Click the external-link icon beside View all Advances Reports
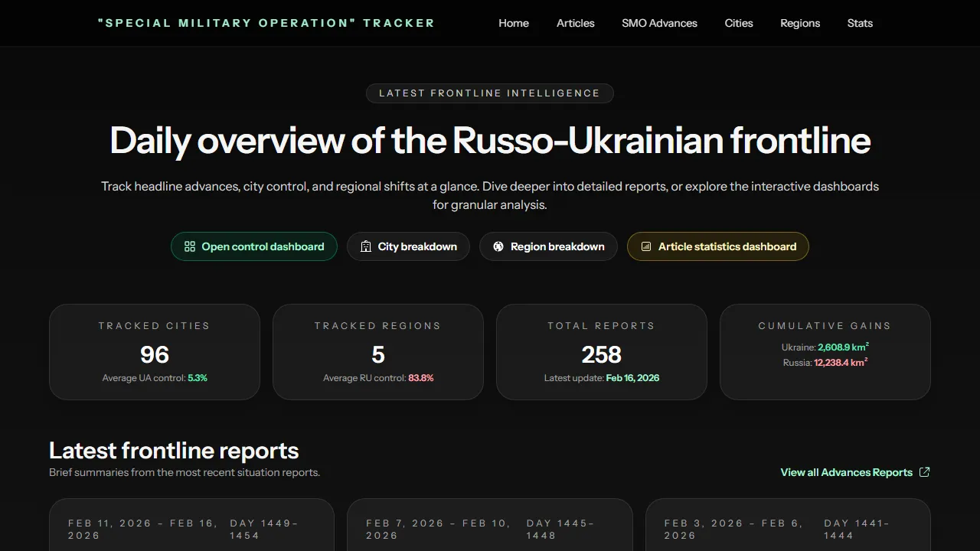Image resolution: width=980 pixels, height=551 pixels. [924, 472]
